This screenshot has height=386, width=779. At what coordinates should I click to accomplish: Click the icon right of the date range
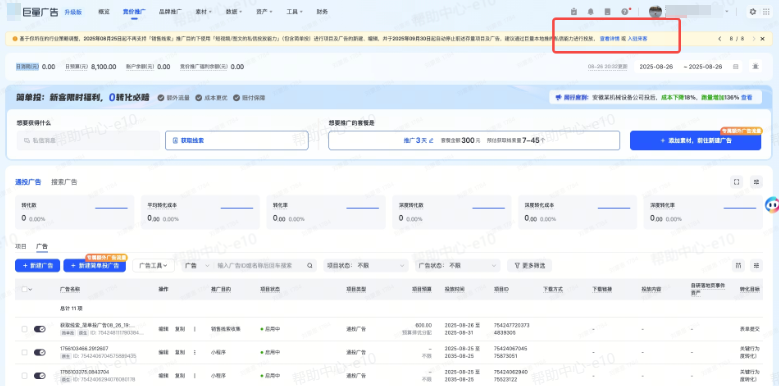(756, 66)
